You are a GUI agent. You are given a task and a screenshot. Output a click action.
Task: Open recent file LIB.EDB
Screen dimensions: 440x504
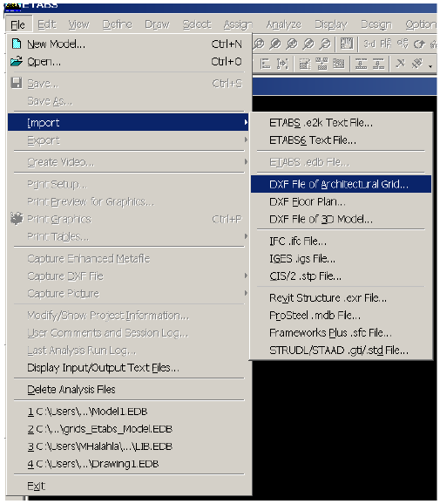pos(128,446)
